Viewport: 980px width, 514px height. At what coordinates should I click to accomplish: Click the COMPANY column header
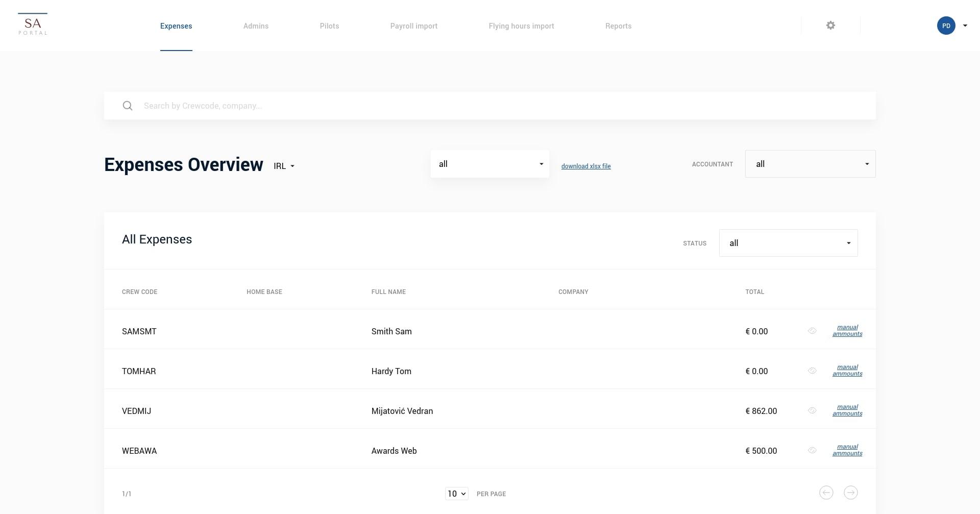[x=573, y=292]
